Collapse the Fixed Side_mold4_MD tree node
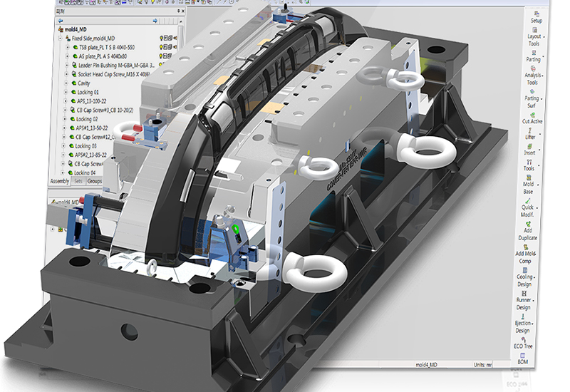The height and width of the screenshot is (392, 570). click(61, 37)
